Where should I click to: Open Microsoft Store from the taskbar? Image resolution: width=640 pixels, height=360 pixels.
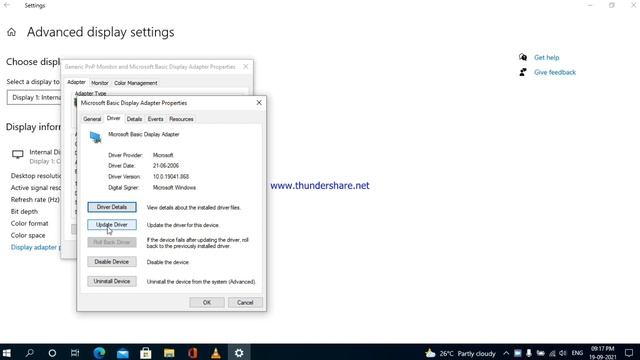pos(146,353)
